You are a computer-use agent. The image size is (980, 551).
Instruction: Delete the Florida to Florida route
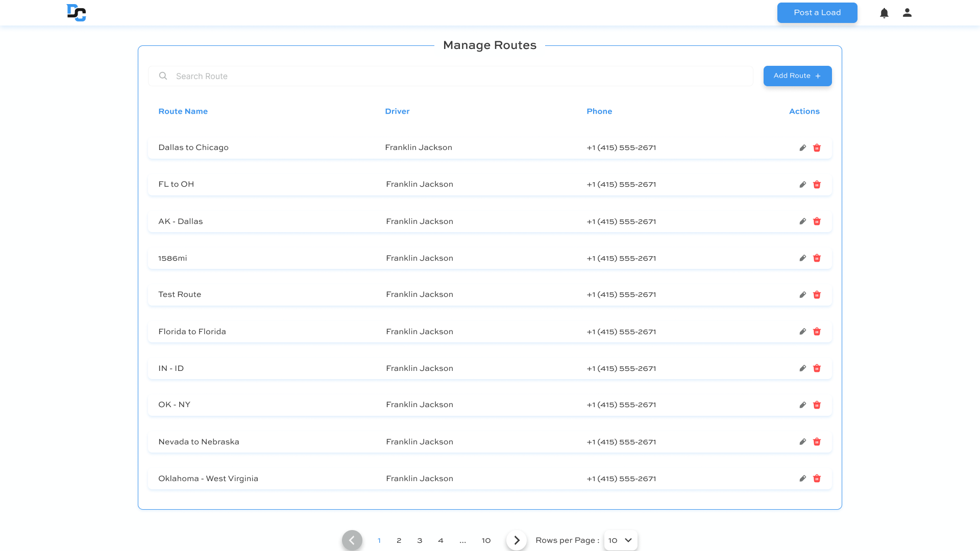coord(817,332)
